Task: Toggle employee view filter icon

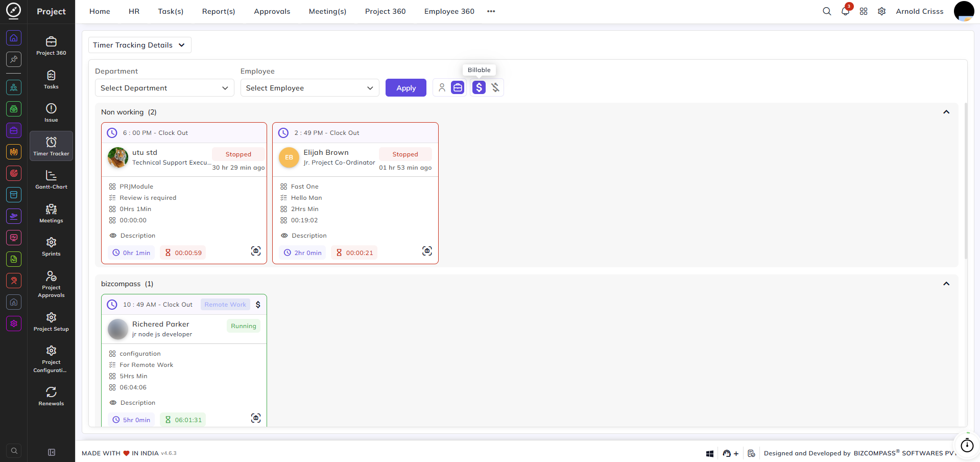Action: (442, 87)
